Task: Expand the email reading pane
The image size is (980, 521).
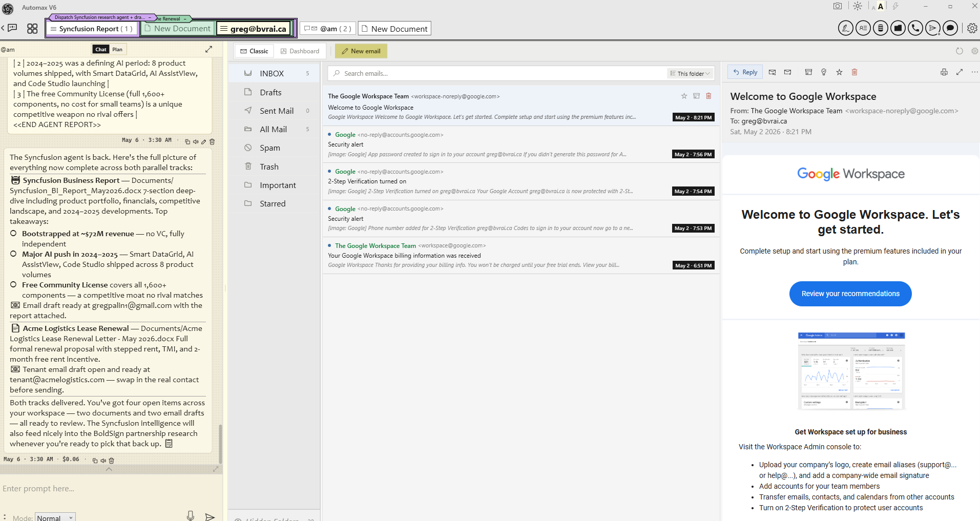Action: click(x=960, y=72)
